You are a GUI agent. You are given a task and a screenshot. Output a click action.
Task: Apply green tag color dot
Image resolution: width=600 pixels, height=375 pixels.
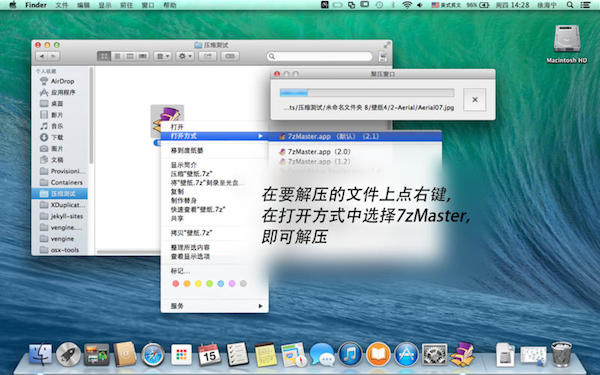point(209,284)
